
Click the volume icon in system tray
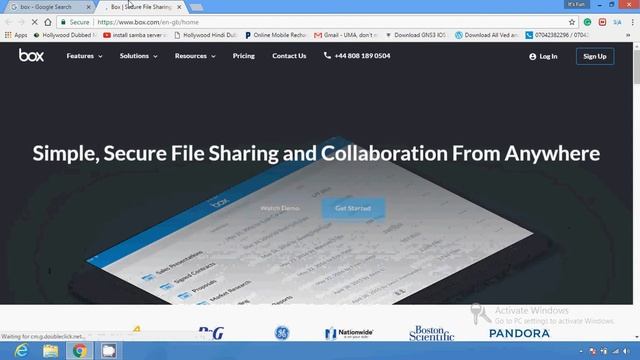pyautogui.click(x=627, y=351)
